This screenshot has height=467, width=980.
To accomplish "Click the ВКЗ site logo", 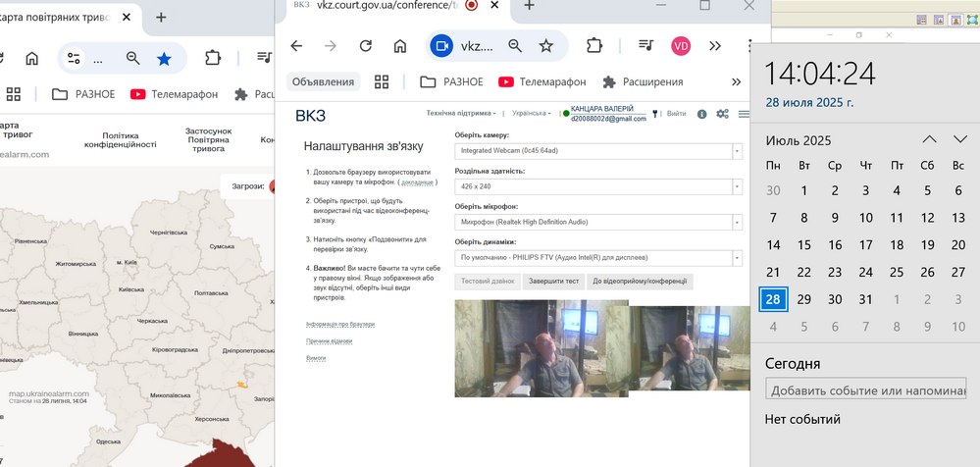I will tap(311, 116).
